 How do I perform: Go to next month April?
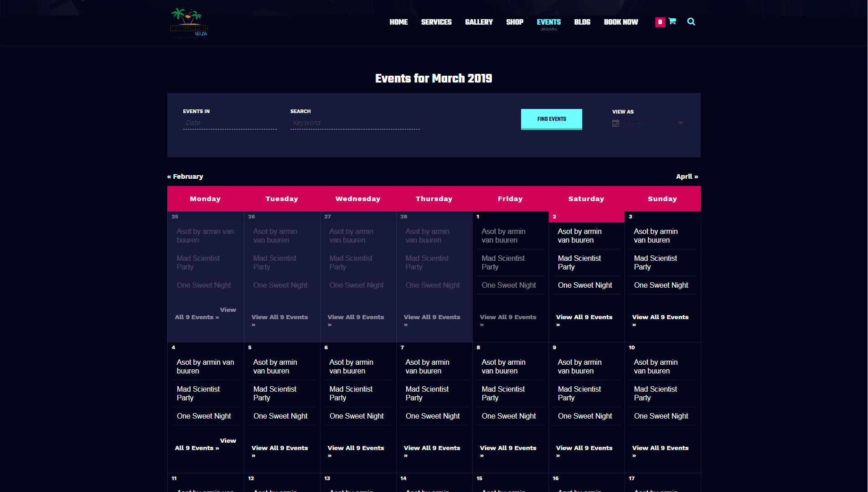click(687, 176)
